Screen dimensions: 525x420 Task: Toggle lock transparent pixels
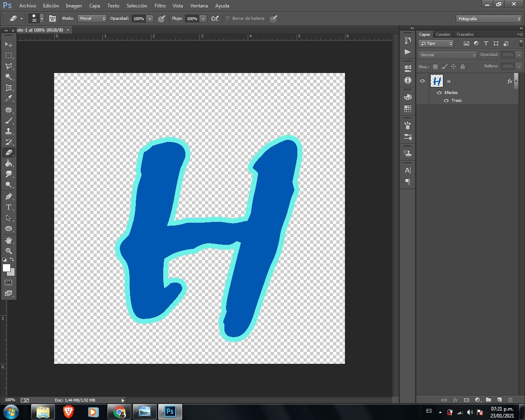click(x=435, y=66)
